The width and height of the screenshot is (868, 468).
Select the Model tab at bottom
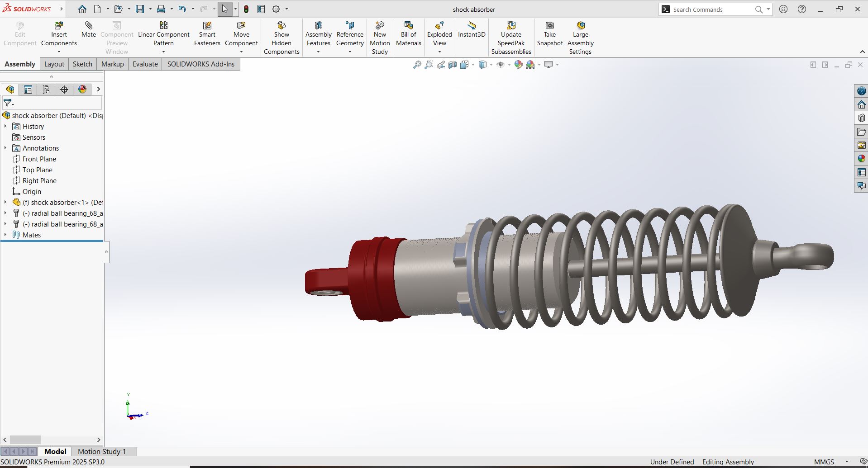[55, 451]
